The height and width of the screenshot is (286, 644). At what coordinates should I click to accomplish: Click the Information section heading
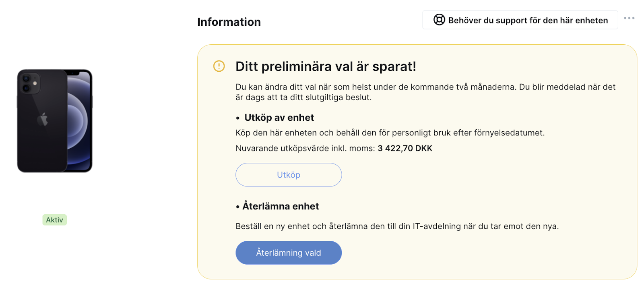[229, 22]
